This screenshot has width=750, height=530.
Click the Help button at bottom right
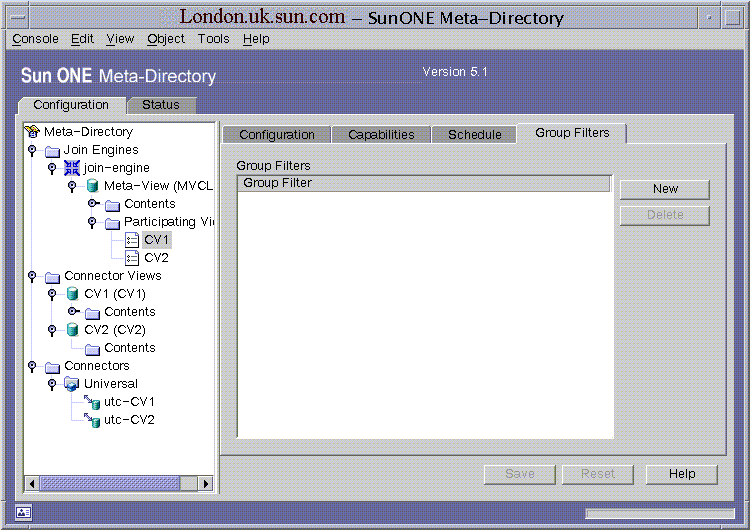point(682,474)
